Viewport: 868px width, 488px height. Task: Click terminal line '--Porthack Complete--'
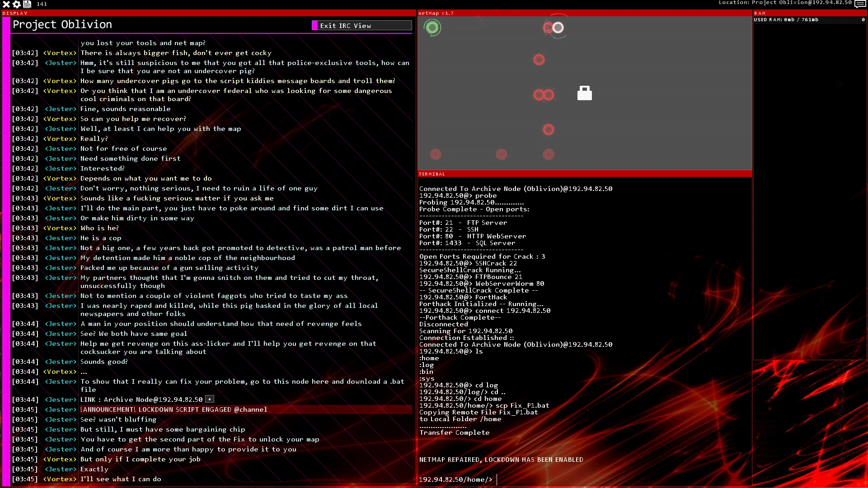(460, 317)
